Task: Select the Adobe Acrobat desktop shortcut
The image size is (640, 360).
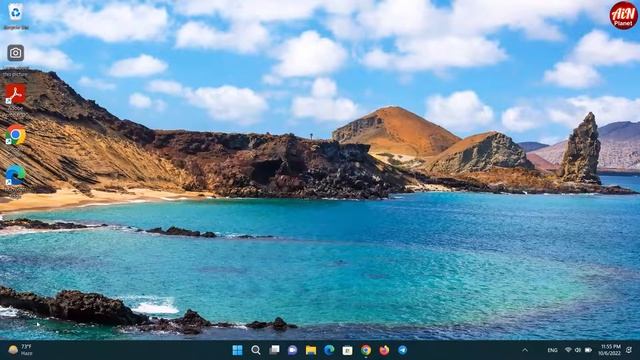Action: (16, 100)
